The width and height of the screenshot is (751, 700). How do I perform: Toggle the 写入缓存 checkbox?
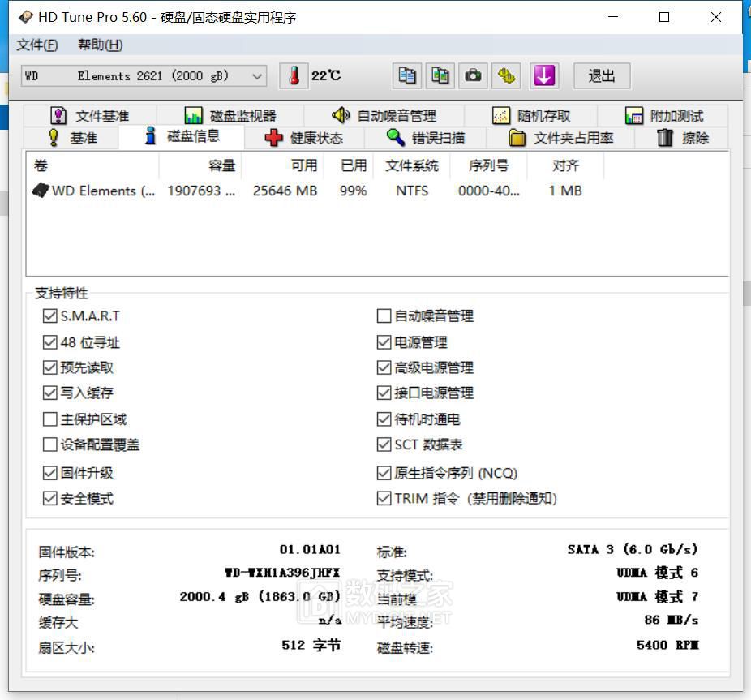[x=49, y=393]
